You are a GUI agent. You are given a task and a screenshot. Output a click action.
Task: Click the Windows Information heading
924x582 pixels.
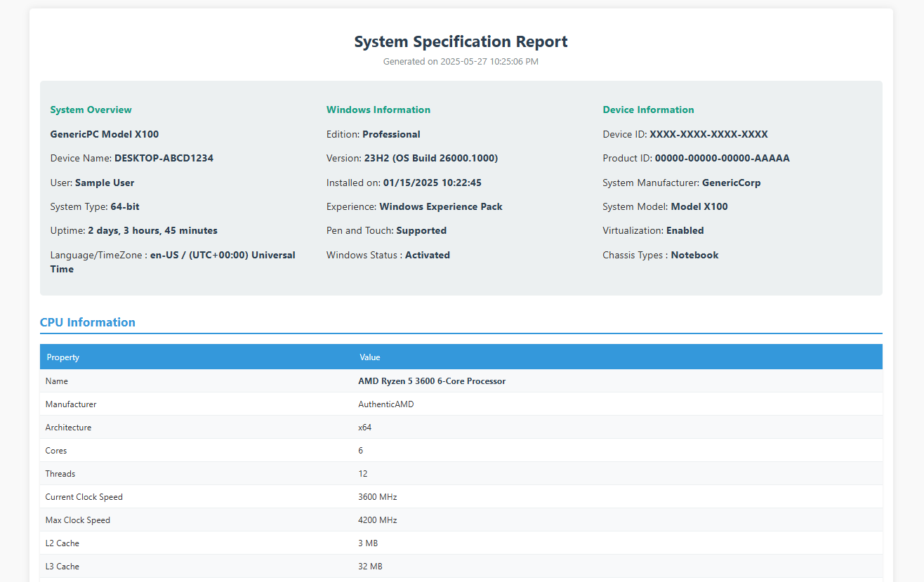click(x=378, y=110)
